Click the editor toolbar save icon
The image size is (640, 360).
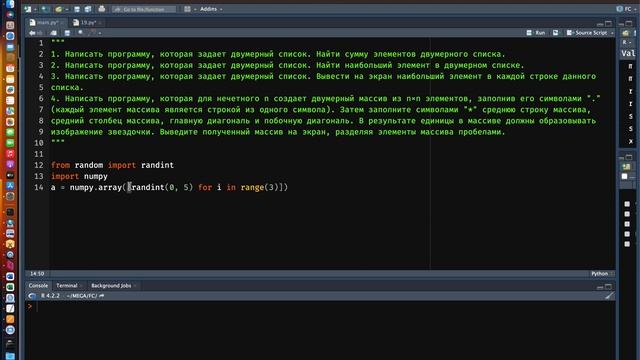(x=67, y=33)
